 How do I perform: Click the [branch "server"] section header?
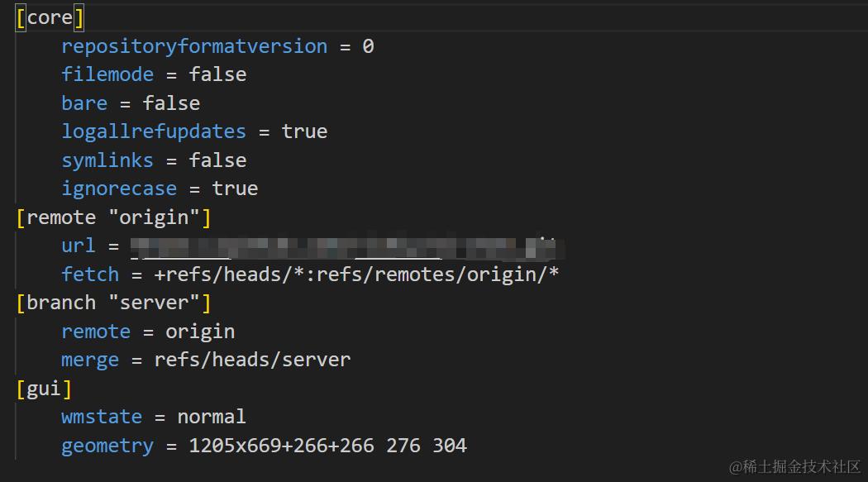[x=113, y=303]
